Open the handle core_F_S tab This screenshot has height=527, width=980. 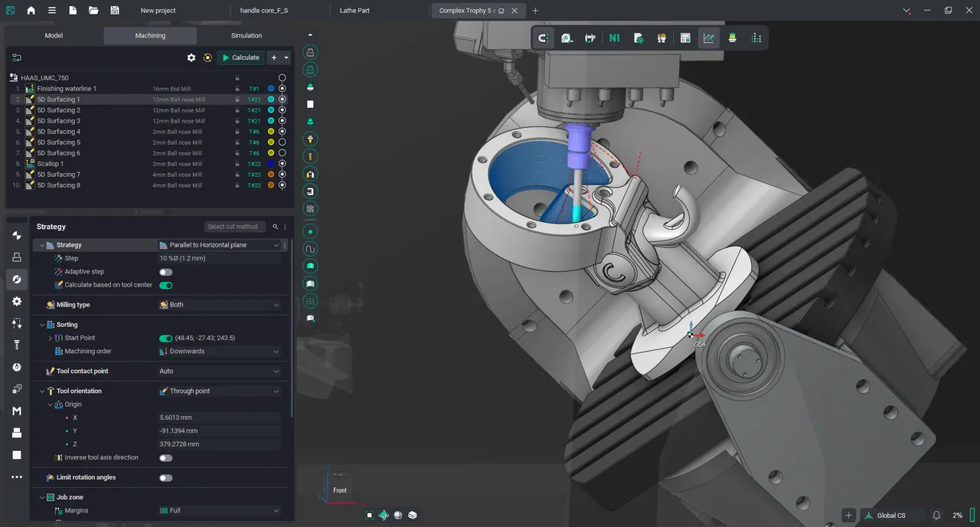pyautogui.click(x=264, y=11)
